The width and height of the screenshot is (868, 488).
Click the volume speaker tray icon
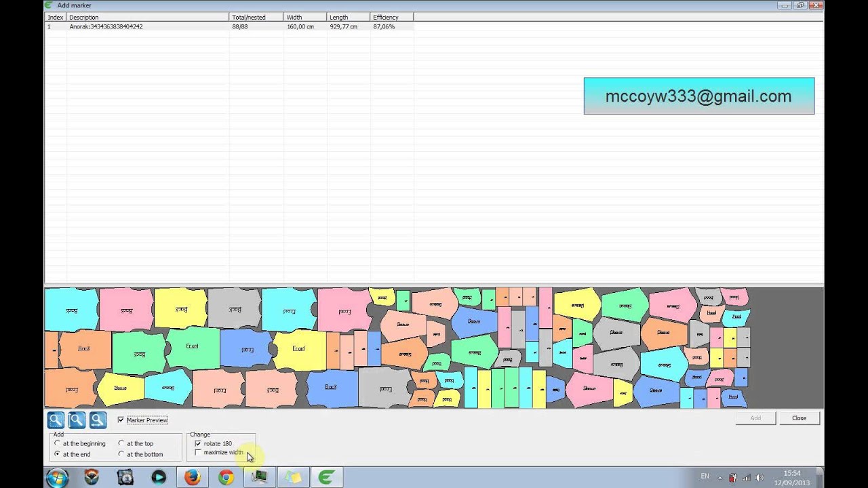pos(759,478)
